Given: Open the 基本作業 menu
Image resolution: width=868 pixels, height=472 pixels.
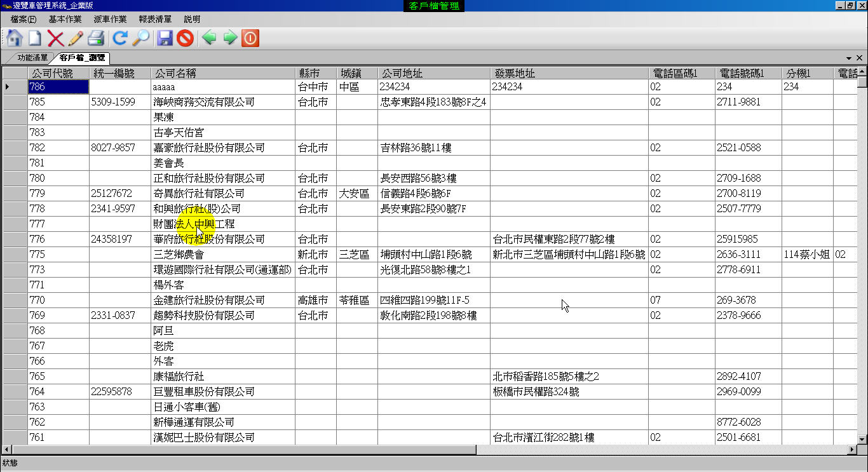Looking at the screenshot, I should click(65, 19).
